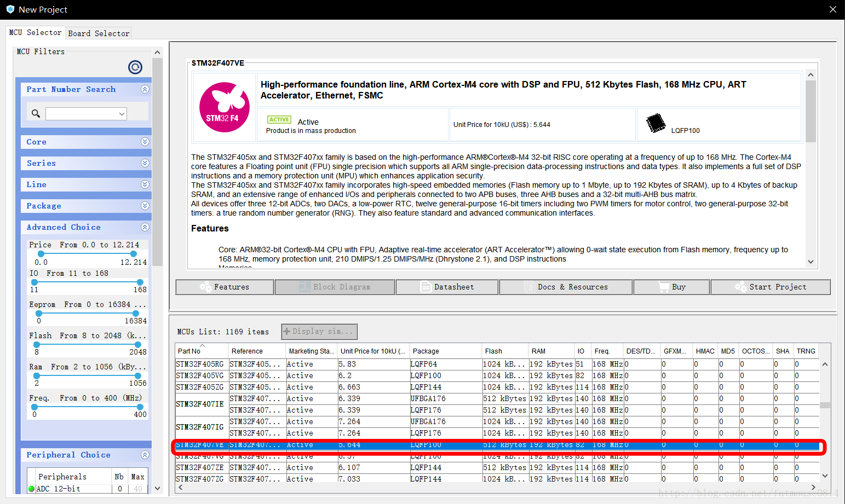Click the Flash range maximum slider handle

pos(137,345)
